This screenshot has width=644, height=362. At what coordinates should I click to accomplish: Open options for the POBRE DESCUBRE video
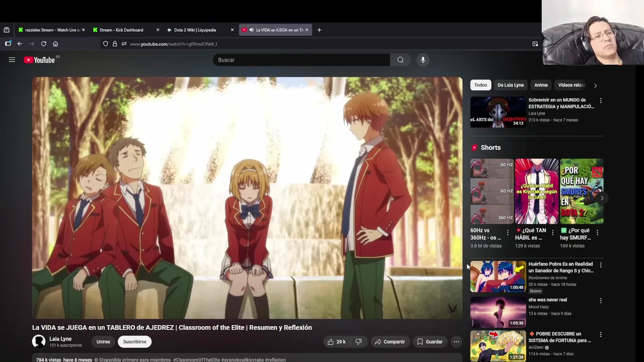click(600, 335)
